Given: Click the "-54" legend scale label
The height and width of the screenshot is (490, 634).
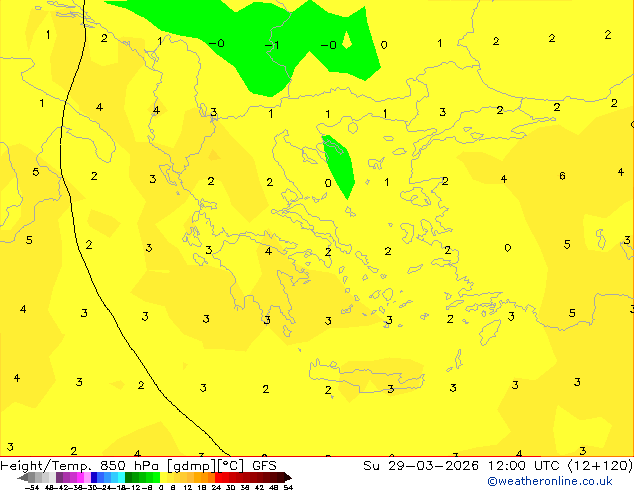Looking at the screenshot, I should tap(32, 487).
